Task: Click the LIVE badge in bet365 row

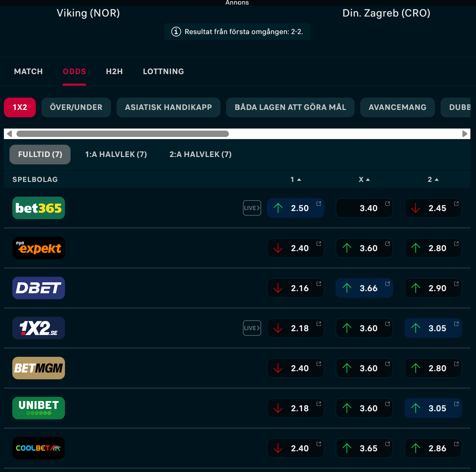Action: [x=252, y=208]
